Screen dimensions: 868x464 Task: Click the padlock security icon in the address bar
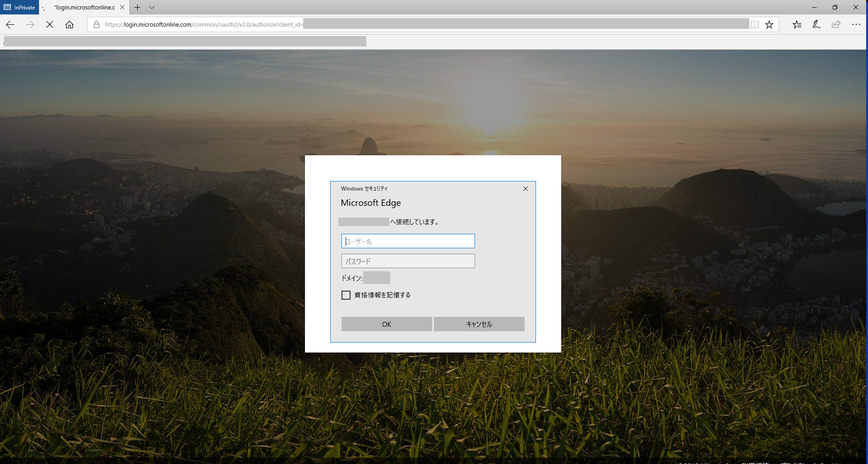coord(96,24)
